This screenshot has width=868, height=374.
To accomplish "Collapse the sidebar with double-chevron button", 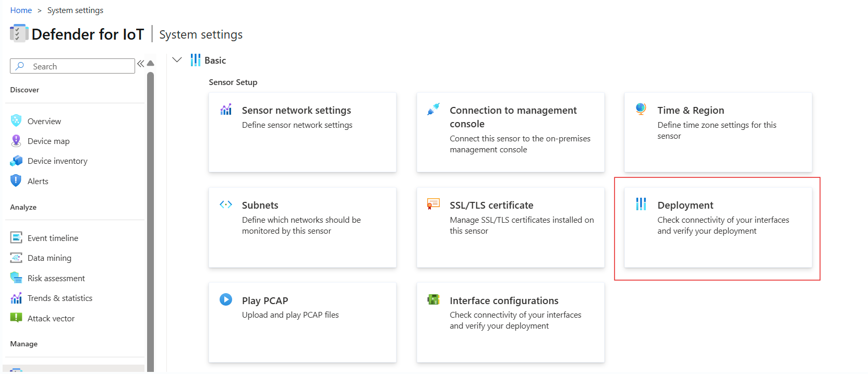I will (140, 64).
